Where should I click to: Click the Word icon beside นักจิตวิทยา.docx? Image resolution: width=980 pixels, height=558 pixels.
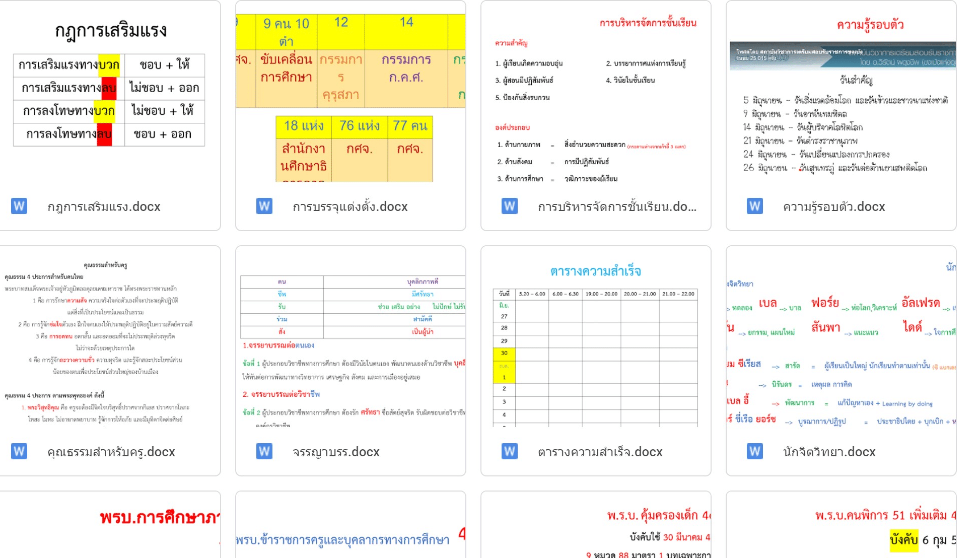click(x=755, y=451)
